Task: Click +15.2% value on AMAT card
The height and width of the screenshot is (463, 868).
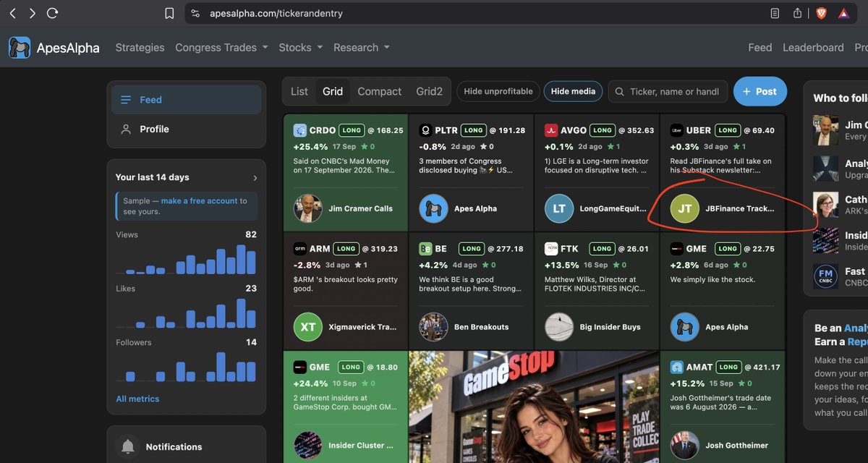Action: click(687, 383)
